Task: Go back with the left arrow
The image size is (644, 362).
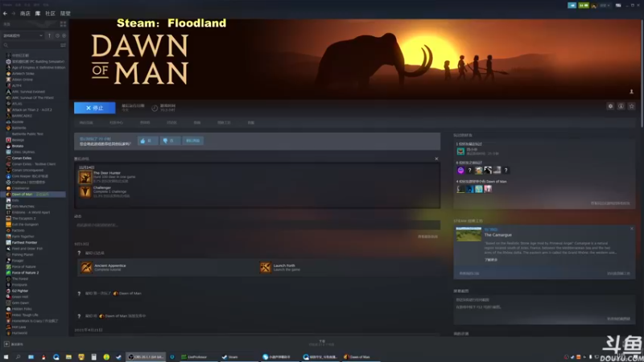Action: click(x=5, y=14)
